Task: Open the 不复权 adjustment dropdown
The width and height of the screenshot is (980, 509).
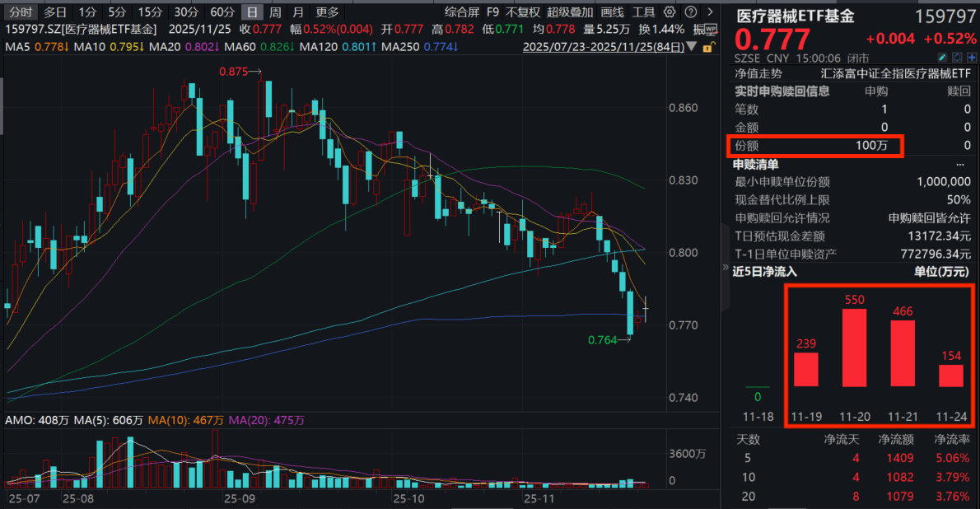Action: pyautogui.click(x=523, y=12)
